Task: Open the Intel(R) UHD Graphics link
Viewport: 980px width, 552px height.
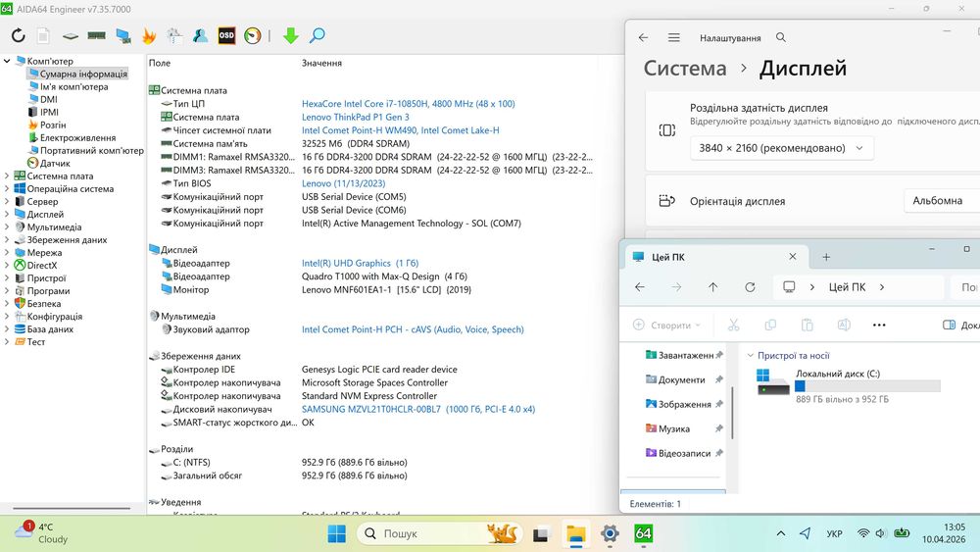Action: click(360, 263)
